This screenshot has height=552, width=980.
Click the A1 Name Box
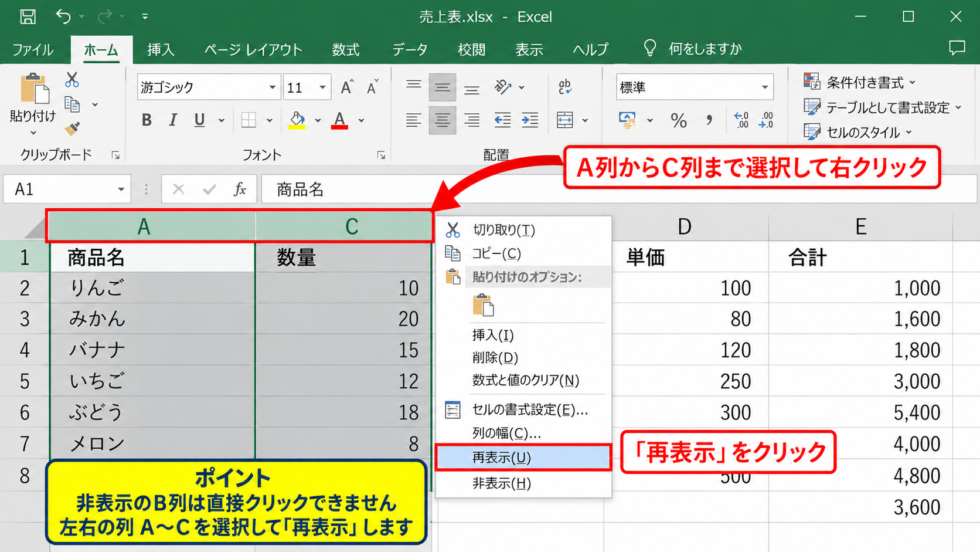[67, 189]
